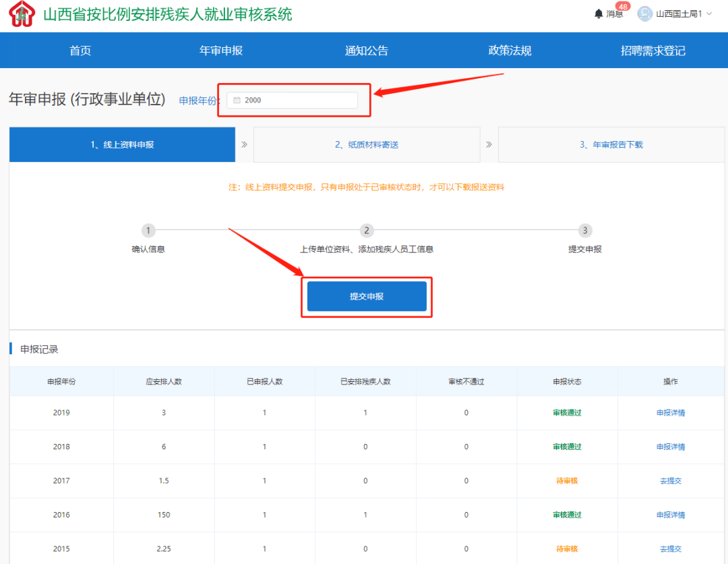This screenshot has height=564, width=728.
Task: Go to 首页 in navigation bar
Action: point(80,51)
